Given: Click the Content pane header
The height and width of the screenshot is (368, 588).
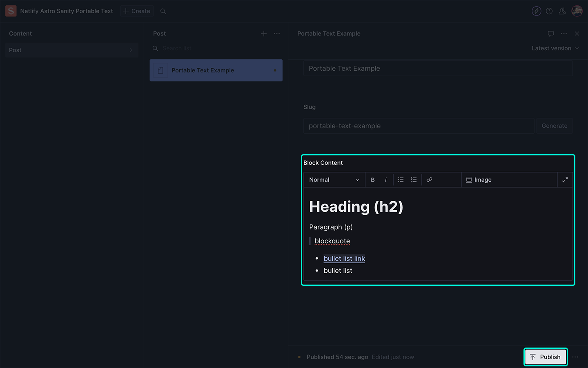Looking at the screenshot, I should (x=20, y=34).
